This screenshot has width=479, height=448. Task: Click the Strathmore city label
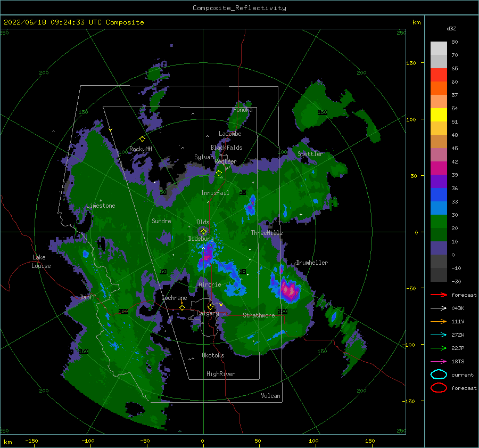(259, 315)
